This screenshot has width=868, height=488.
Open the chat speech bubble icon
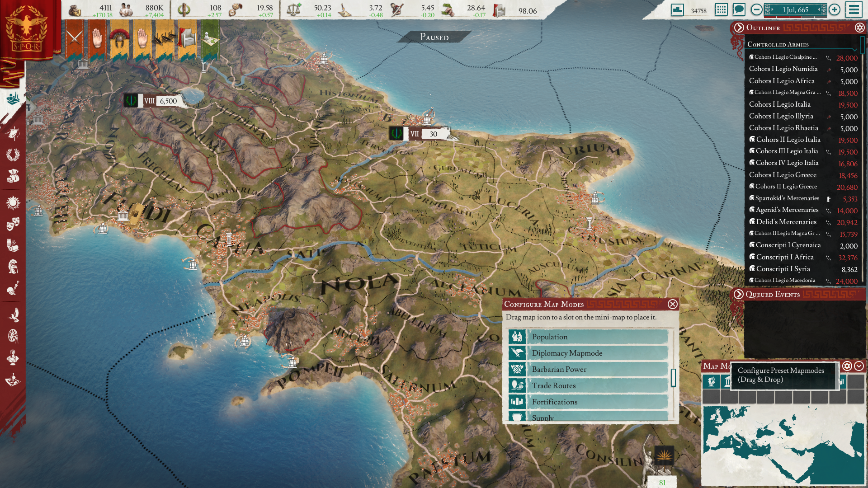[x=739, y=9]
